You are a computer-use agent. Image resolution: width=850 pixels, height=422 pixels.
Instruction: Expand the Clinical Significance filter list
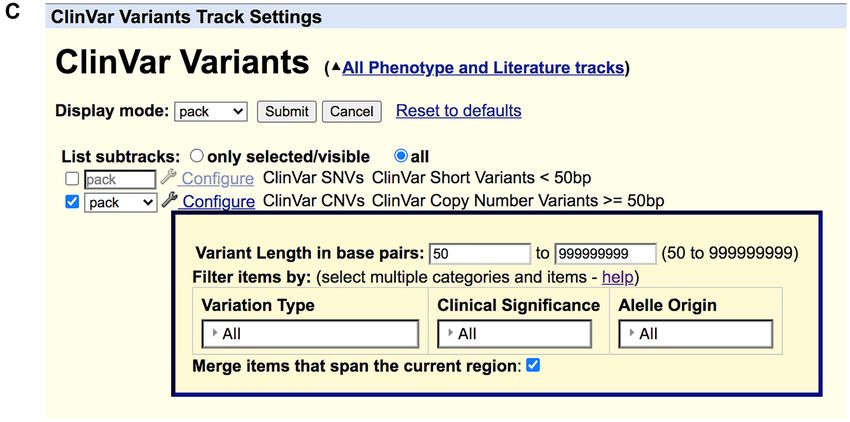(514, 334)
